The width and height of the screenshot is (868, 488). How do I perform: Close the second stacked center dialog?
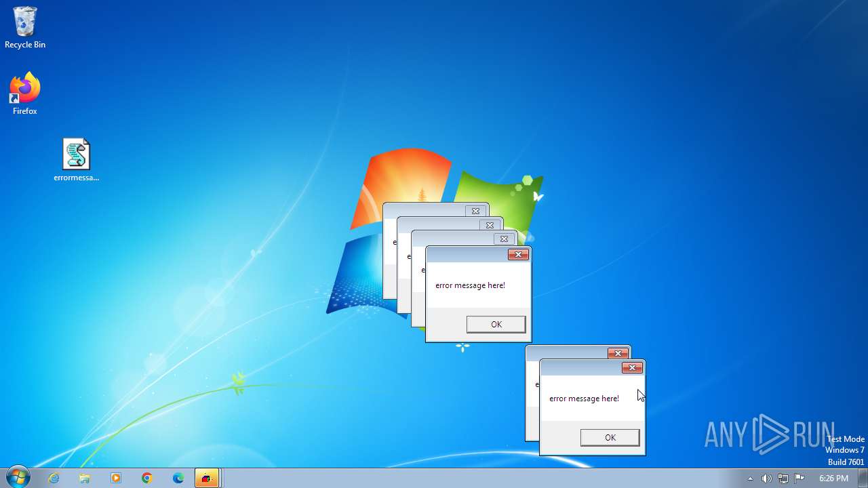[x=490, y=225]
